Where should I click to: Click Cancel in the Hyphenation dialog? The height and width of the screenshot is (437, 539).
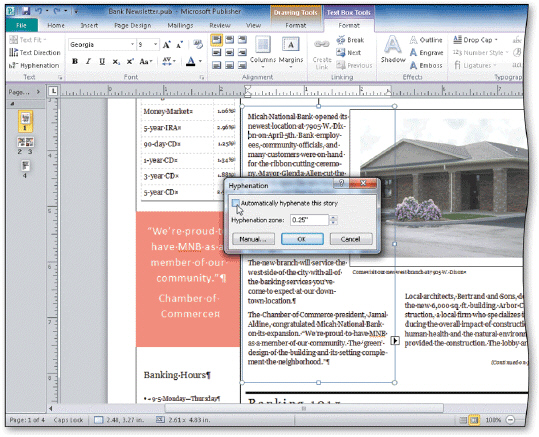[x=351, y=239]
